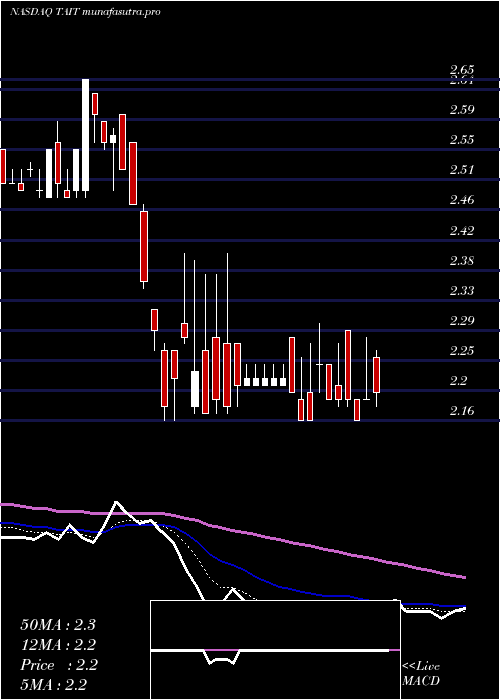Click the 2.51 price axis label

pos(462,170)
